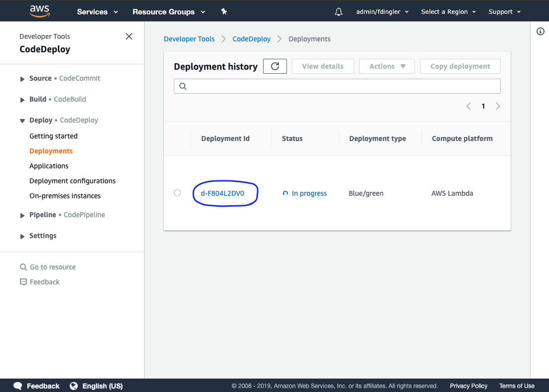The image size is (549, 392).
Task: Click the Status column header
Action: click(292, 138)
